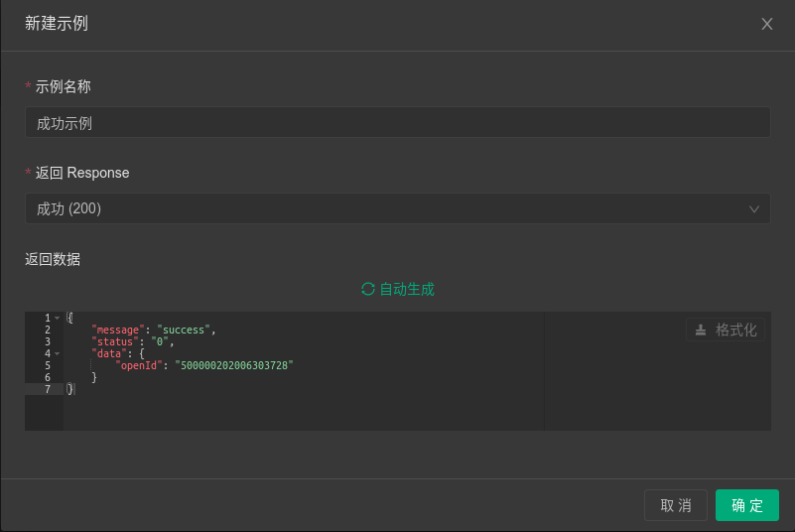Click the "data" key on line 4
The height and width of the screenshot is (532, 795).
[108, 353]
